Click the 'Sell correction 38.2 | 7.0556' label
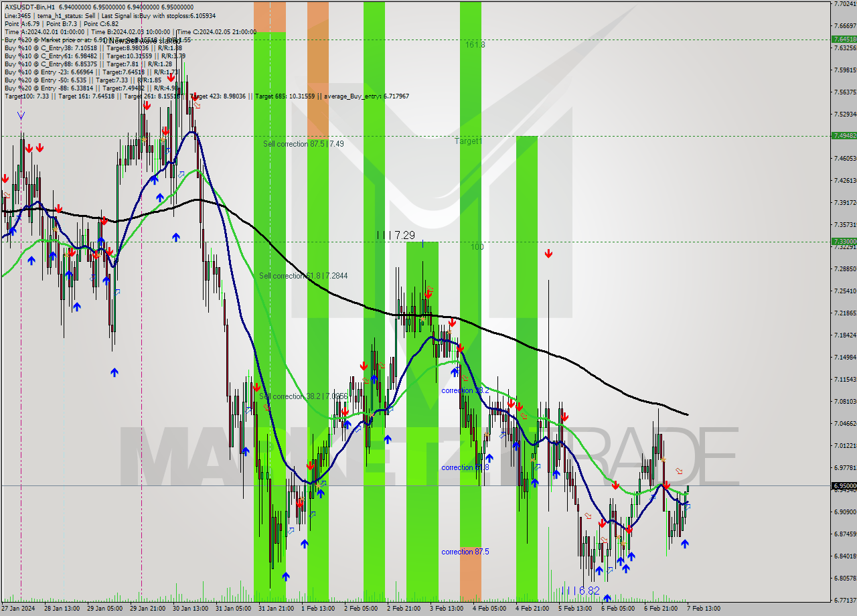This screenshot has height=616, width=857. point(303,396)
